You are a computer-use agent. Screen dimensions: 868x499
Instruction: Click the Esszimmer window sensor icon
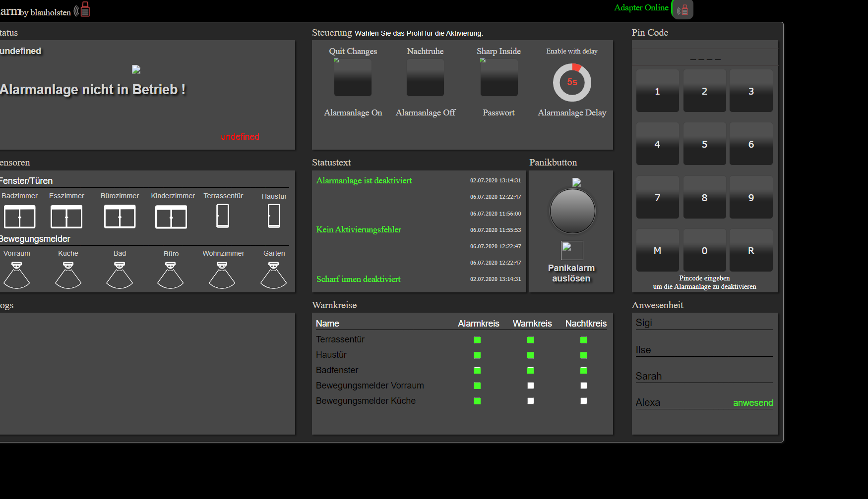click(x=66, y=217)
